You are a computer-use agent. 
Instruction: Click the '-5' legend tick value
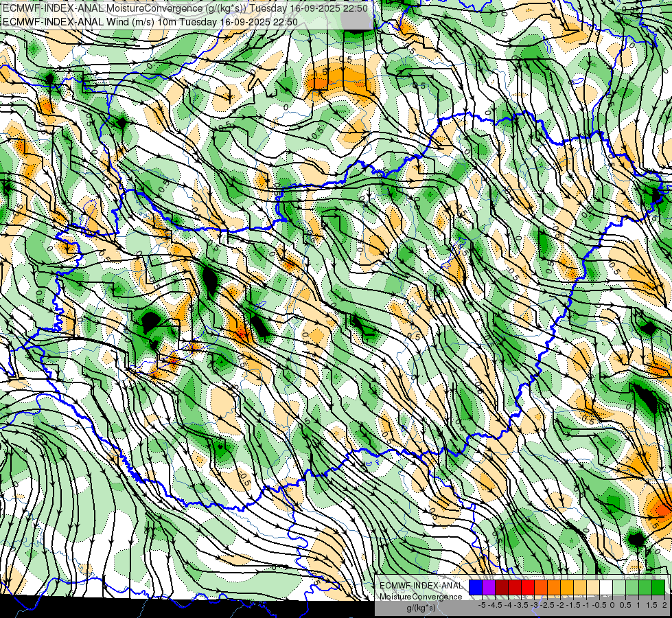(482, 605)
